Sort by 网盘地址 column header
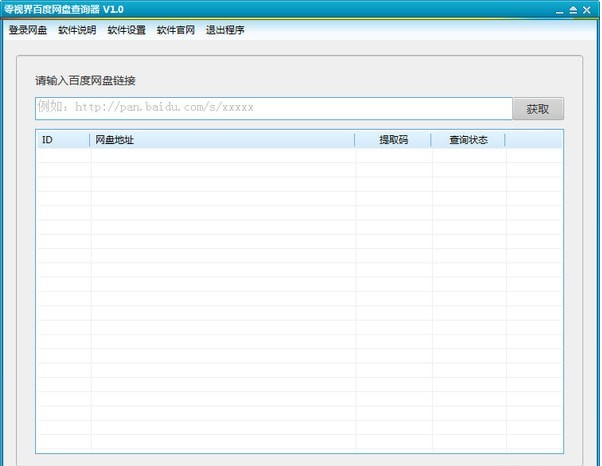The width and height of the screenshot is (602, 466). (222, 140)
